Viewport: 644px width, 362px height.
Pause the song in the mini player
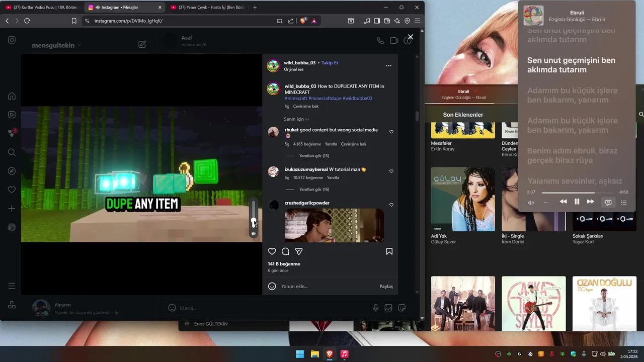(x=577, y=202)
